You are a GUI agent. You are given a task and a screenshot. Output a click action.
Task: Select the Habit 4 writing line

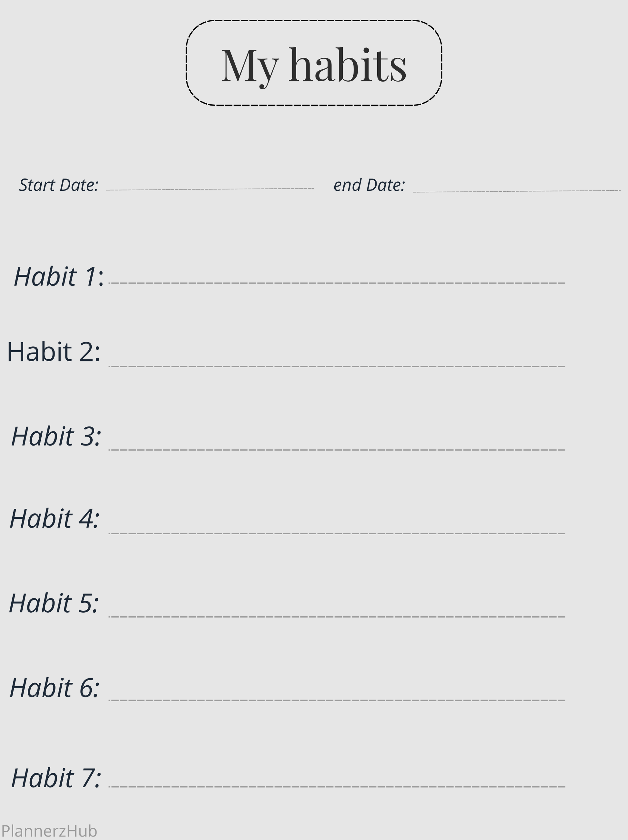click(x=337, y=534)
